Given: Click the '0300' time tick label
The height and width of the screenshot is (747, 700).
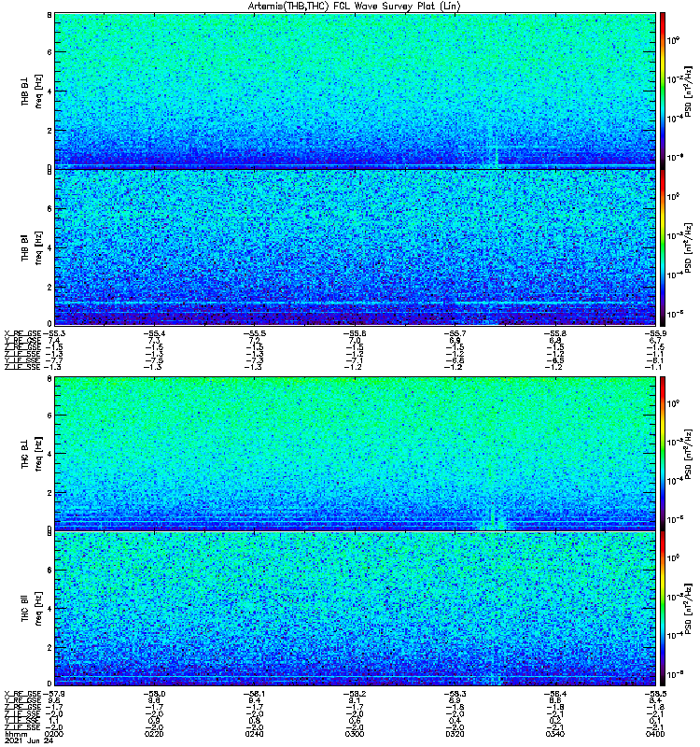Looking at the screenshot, I should coord(355,734).
